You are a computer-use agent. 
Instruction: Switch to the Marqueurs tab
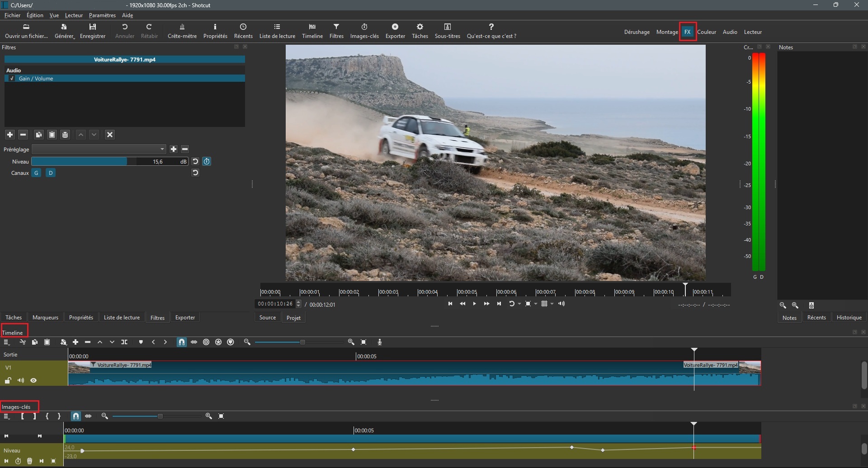[45, 318]
